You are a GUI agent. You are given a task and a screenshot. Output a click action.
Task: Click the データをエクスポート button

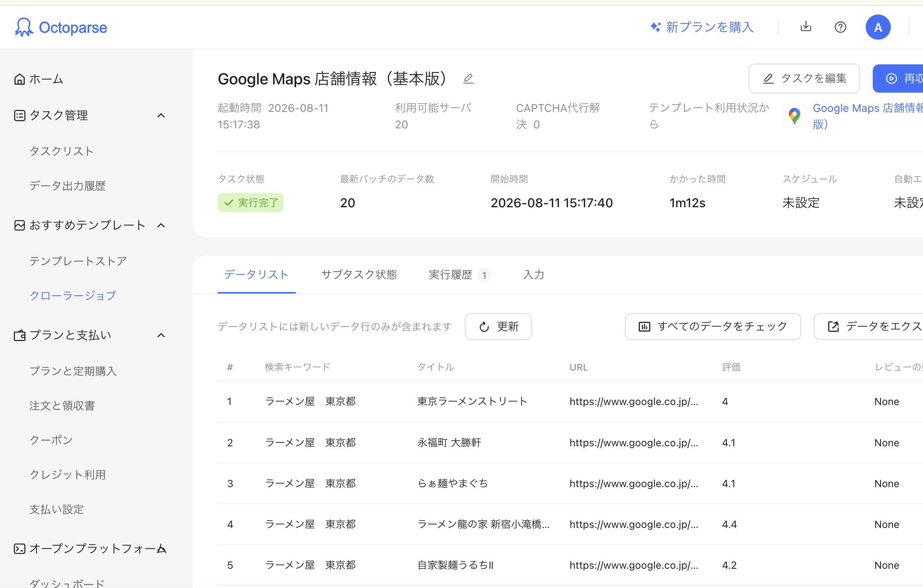pos(869,327)
